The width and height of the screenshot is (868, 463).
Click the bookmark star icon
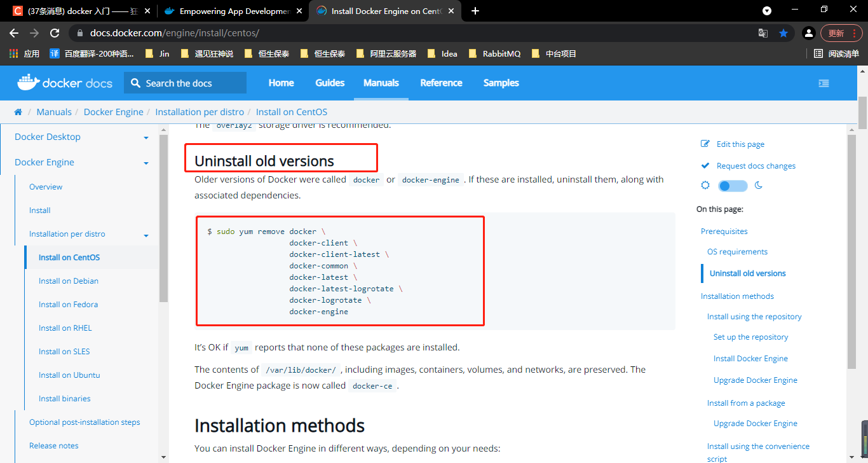(783, 33)
